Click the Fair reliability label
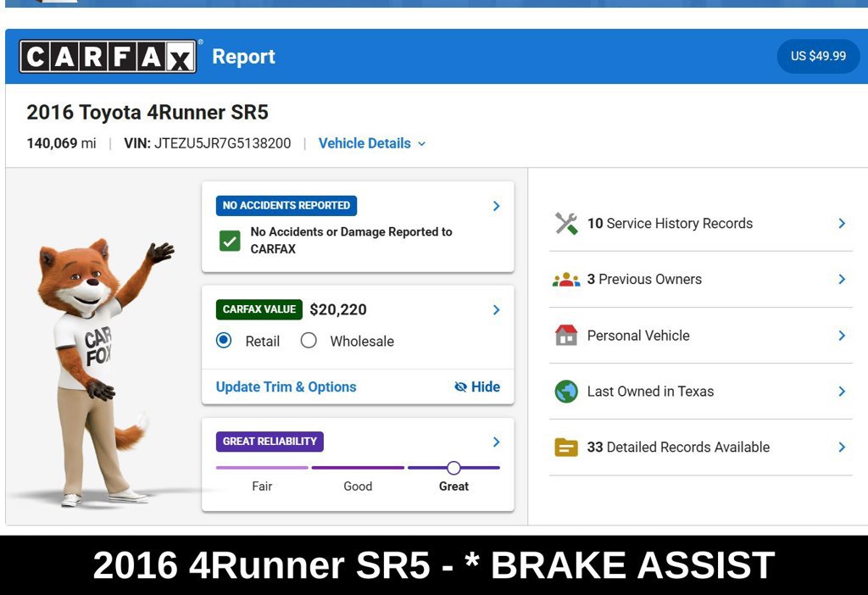Viewport: 868px width, 595px height. [262, 487]
